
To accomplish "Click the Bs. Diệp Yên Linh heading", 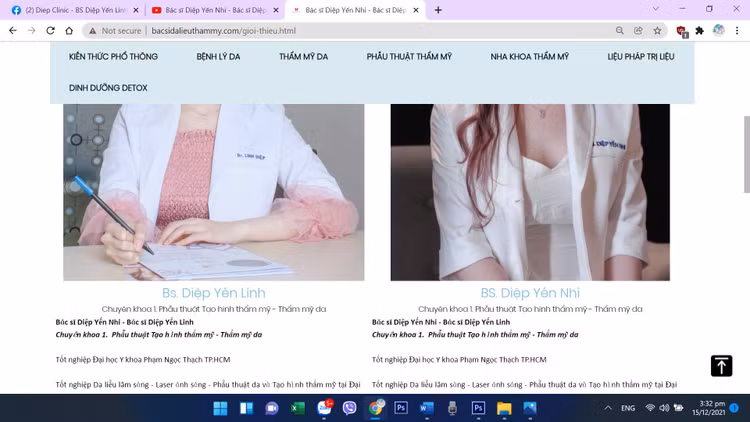I will (214, 293).
